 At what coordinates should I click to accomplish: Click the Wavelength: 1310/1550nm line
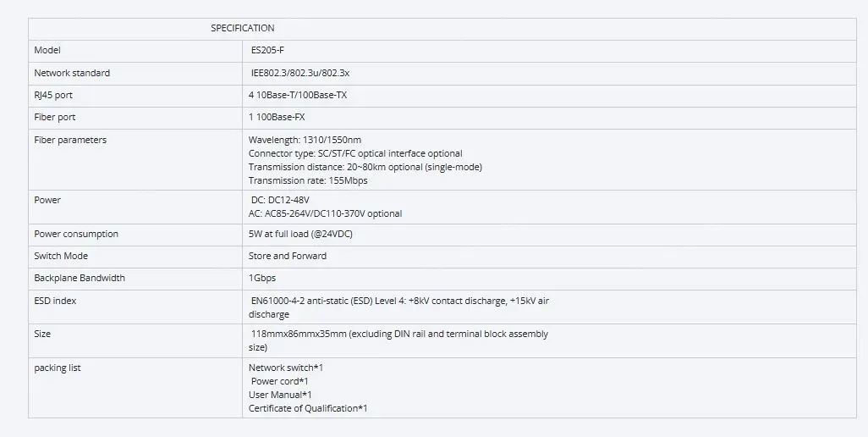tap(305, 140)
